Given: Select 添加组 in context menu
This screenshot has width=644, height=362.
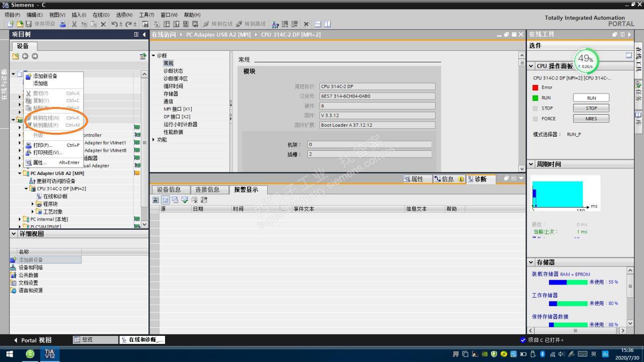Looking at the screenshot, I should (40, 83).
